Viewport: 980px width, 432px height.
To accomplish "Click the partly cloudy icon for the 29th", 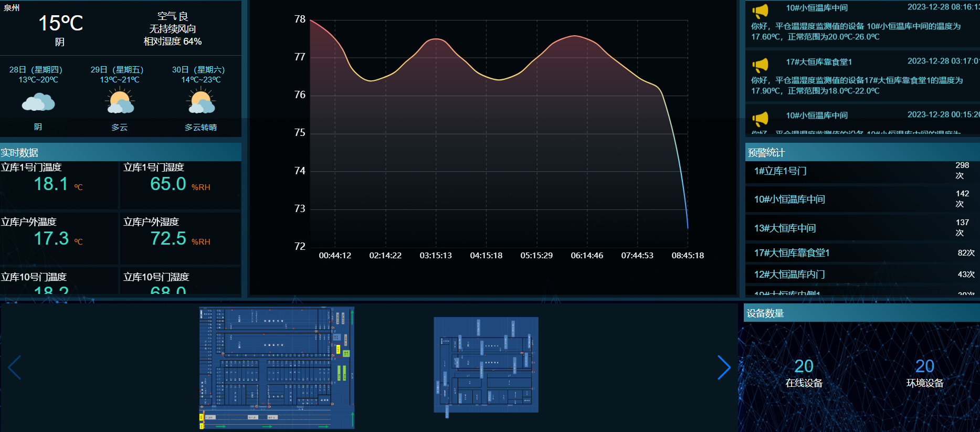I will coord(120,101).
